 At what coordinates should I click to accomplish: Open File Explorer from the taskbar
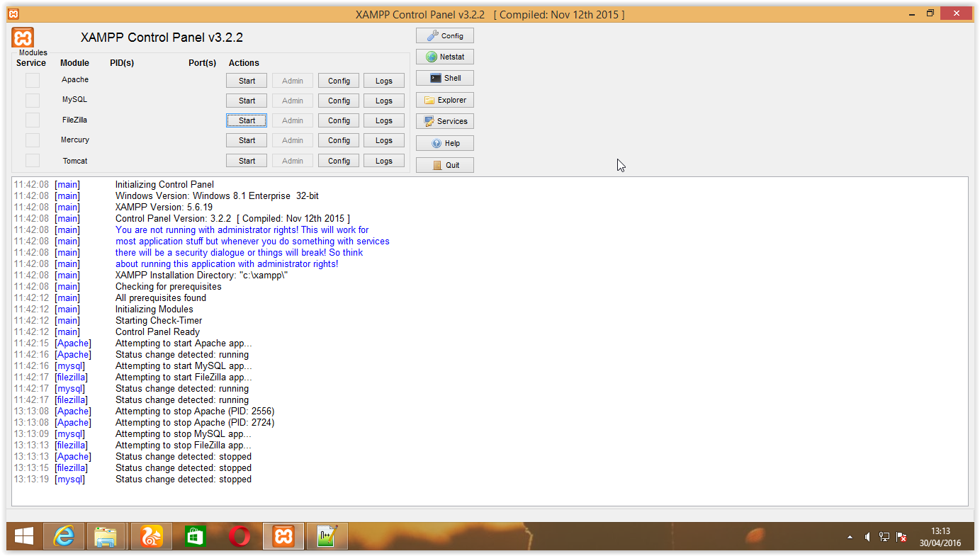point(106,536)
